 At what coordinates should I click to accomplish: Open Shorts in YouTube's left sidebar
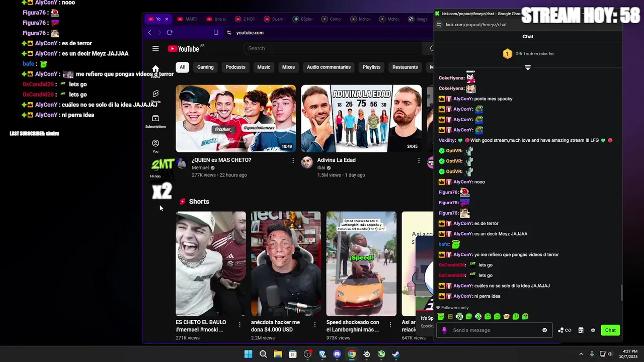155,96
